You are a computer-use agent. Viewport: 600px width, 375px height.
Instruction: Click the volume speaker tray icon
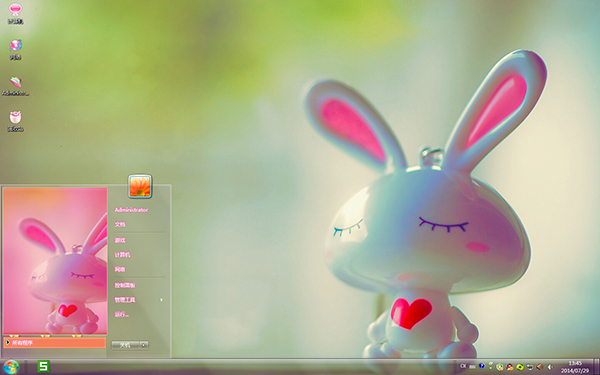click(x=550, y=367)
